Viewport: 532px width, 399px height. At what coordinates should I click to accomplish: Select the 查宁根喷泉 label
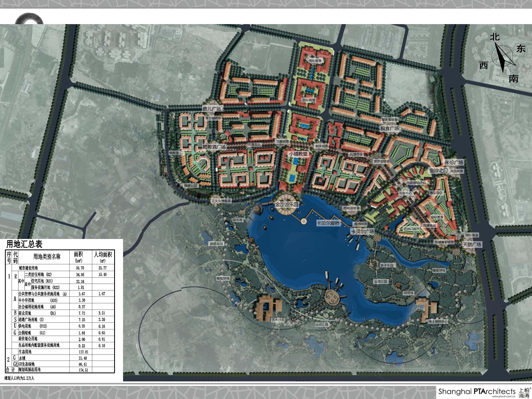213,118
